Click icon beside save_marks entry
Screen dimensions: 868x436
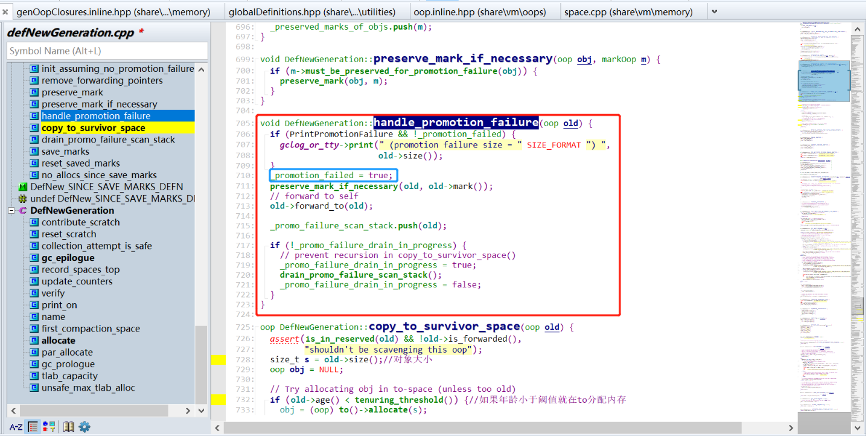(x=34, y=152)
